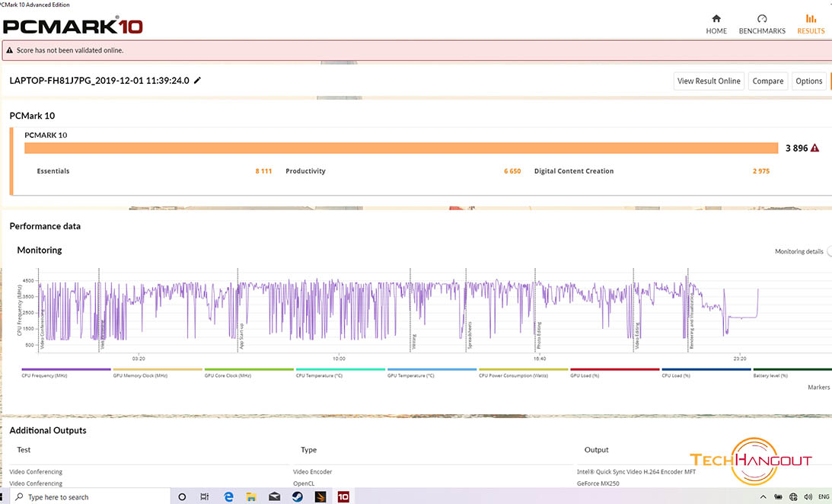
Task: Click the Productivity label
Action: pyautogui.click(x=306, y=171)
